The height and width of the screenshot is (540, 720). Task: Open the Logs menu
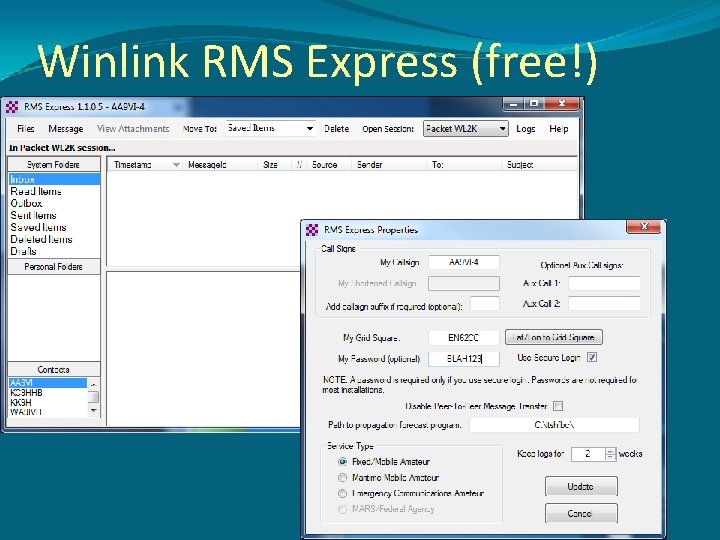[526, 129]
